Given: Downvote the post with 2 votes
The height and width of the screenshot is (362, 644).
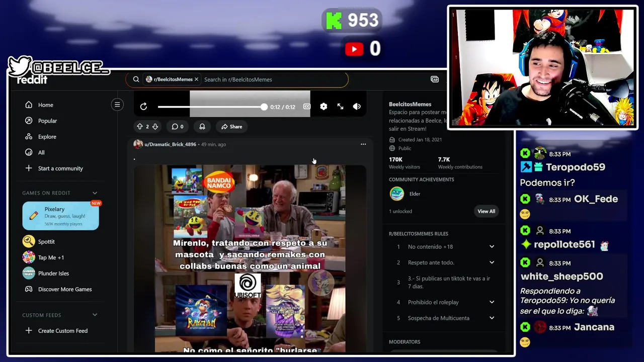Looking at the screenshot, I should tap(155, 127).
